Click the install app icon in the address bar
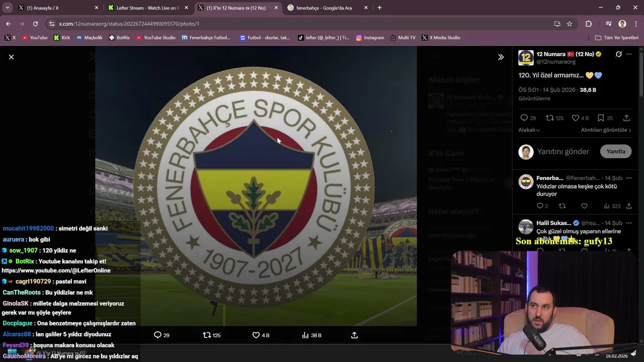The width and height of the screenshot is (644, 362). tap(557, 24)
